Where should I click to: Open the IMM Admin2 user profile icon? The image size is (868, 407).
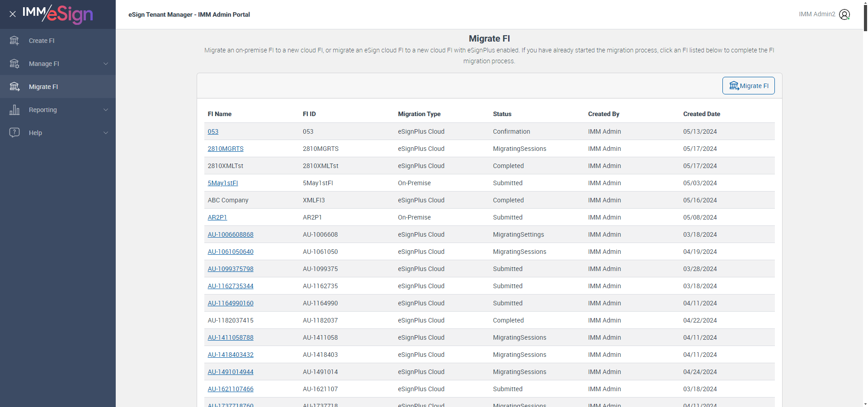[x=844, y=14]
